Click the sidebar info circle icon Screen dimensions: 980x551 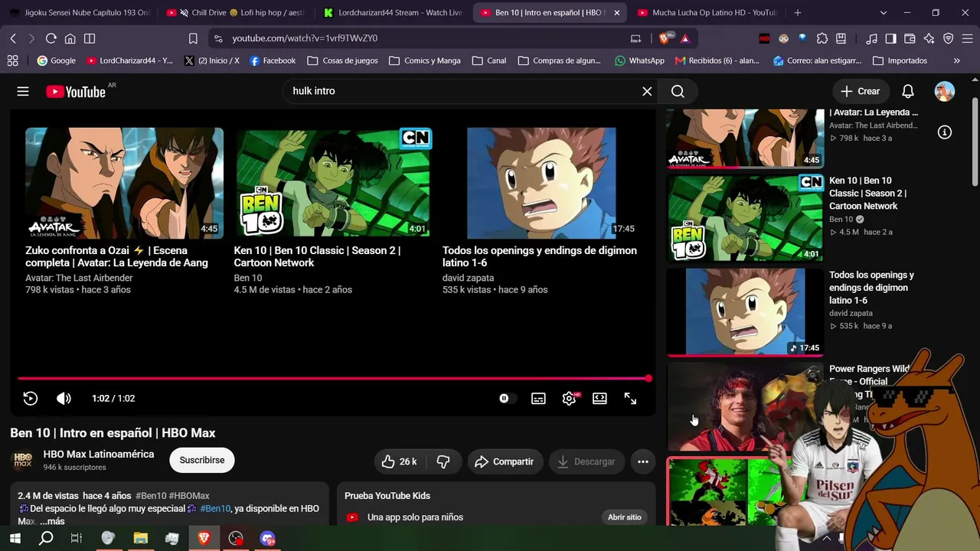click(945, 132)
